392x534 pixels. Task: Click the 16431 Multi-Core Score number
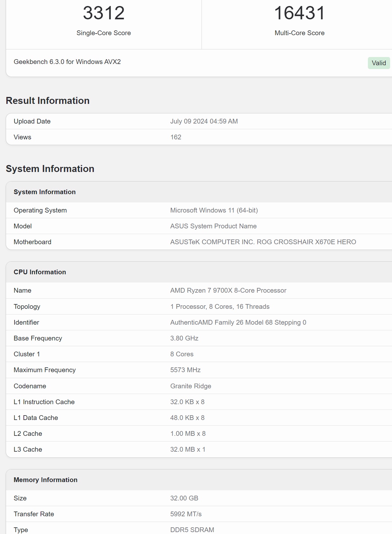click(x=299, y=13)
